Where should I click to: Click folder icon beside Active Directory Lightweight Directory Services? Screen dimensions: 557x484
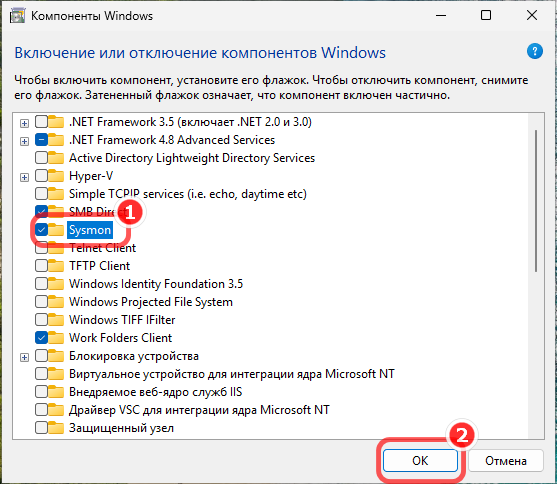coord(56,157)
